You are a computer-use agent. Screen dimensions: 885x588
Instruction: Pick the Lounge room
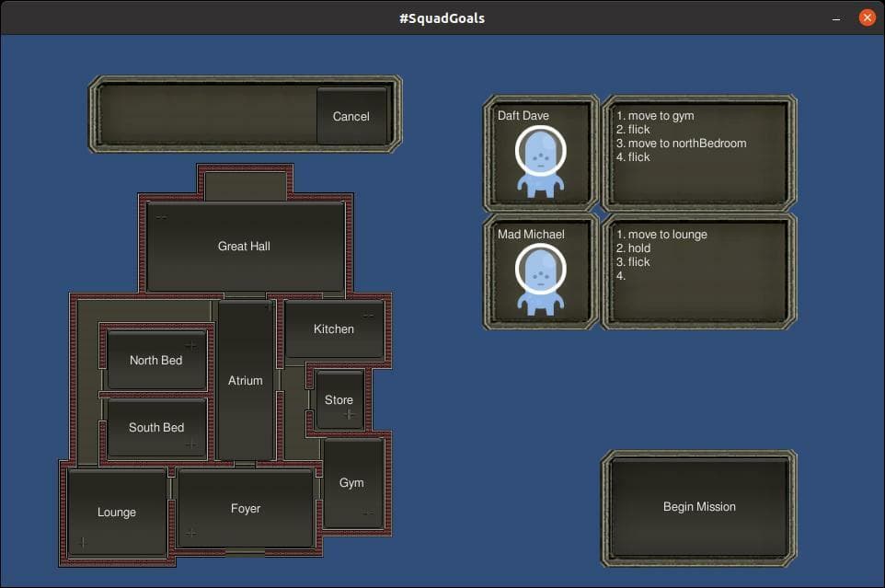coord(117,513)
